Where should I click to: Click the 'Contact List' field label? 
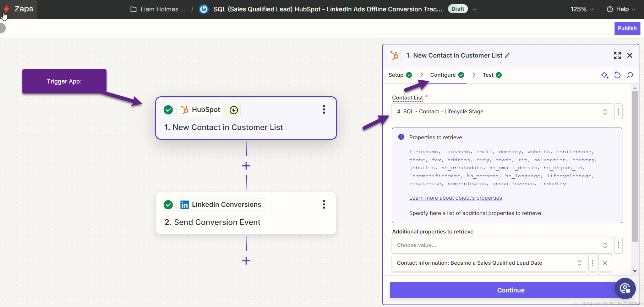(x=408, y=98)
